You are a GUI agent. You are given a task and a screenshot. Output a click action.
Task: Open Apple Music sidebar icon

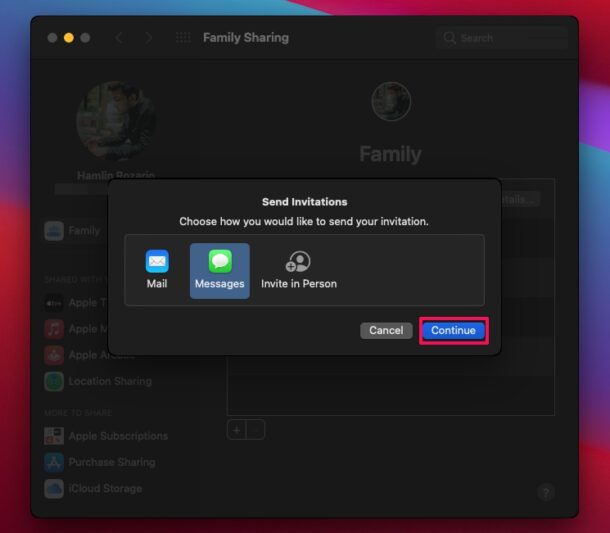point(54,329)
